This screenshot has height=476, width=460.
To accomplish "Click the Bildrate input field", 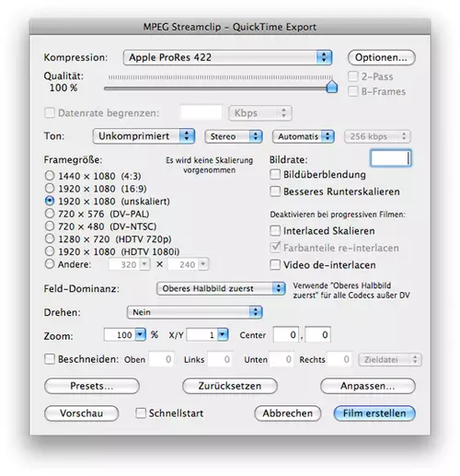I will [x=391, y=158].
